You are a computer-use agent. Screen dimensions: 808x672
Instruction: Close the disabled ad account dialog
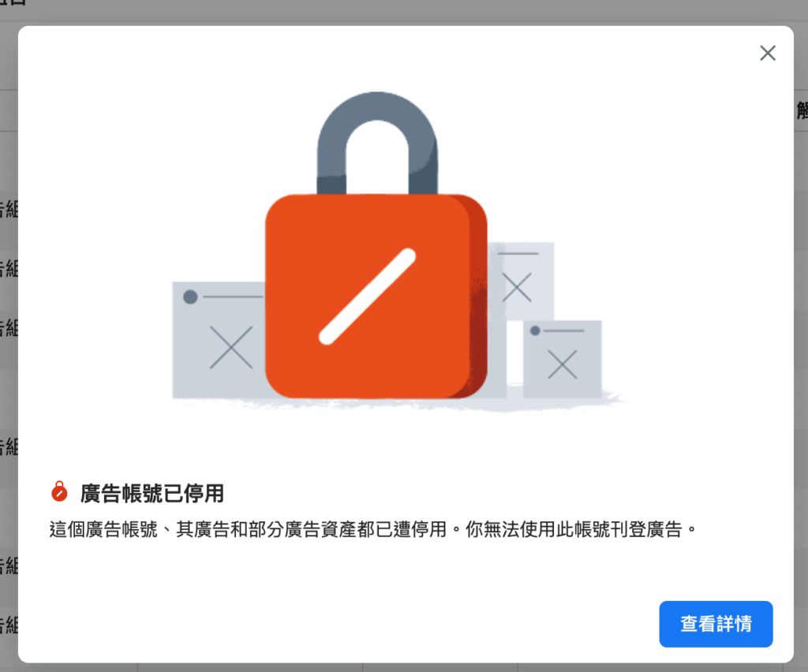pyautogui.click(x=767, y=53)
